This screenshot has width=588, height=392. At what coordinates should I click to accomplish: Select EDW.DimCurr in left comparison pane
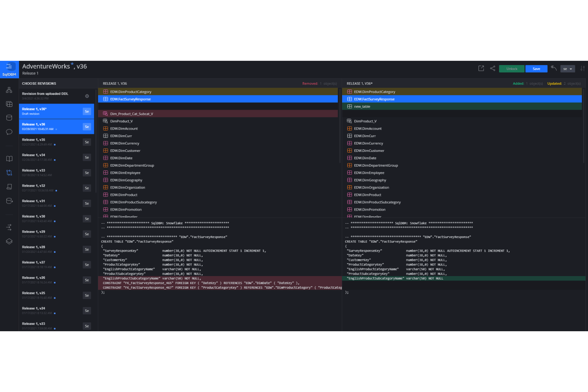218,136
